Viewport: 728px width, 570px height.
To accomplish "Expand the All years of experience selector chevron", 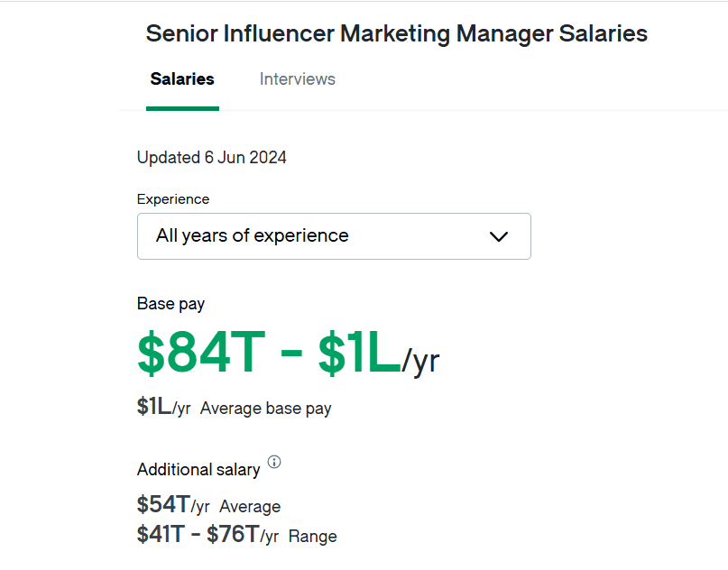I will point(499,236).
